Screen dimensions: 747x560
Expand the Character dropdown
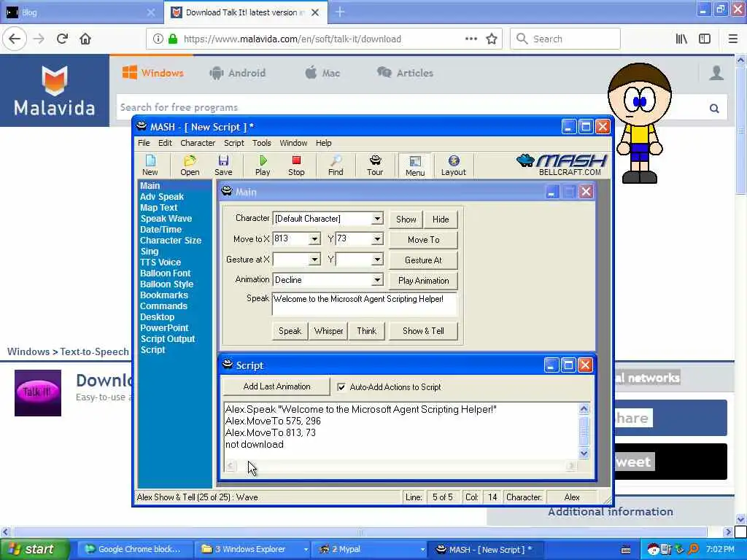click(x=377, y=219)
